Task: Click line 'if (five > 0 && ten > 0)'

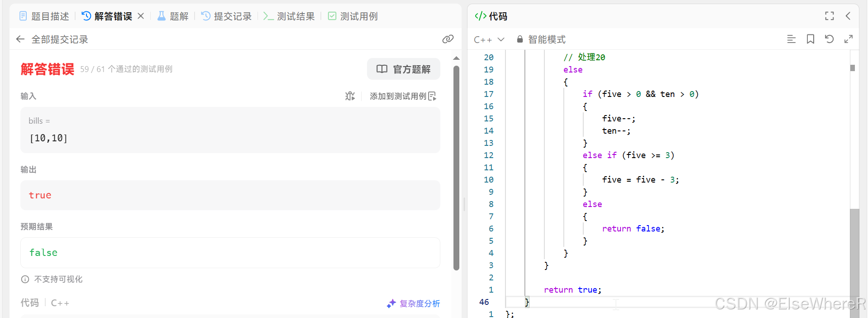Action: 641,94
